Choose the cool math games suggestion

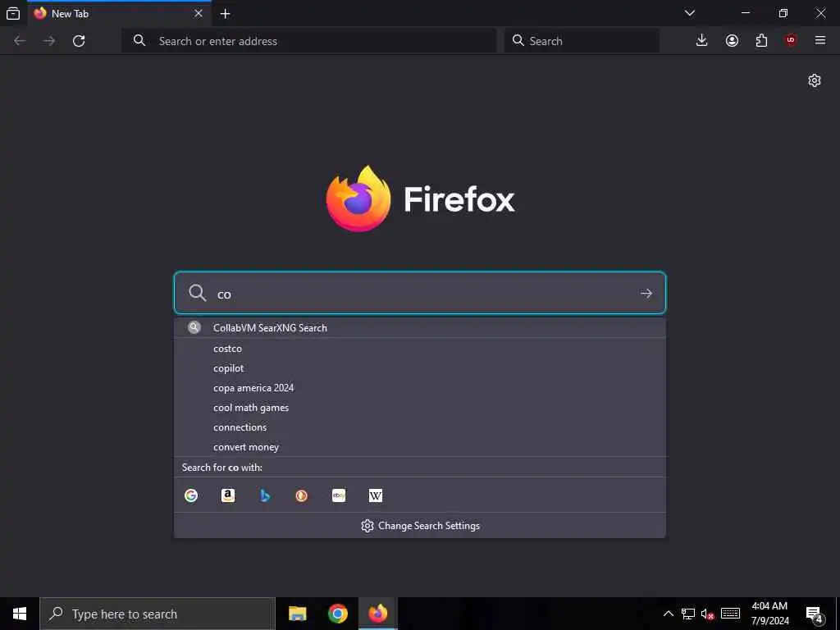419,408
